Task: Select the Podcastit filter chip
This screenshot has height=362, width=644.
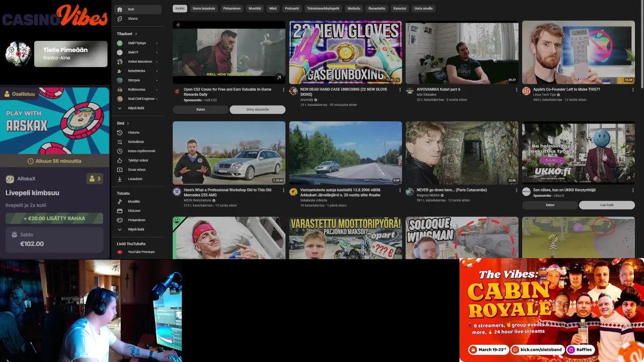Action: [x=292, y=9]
